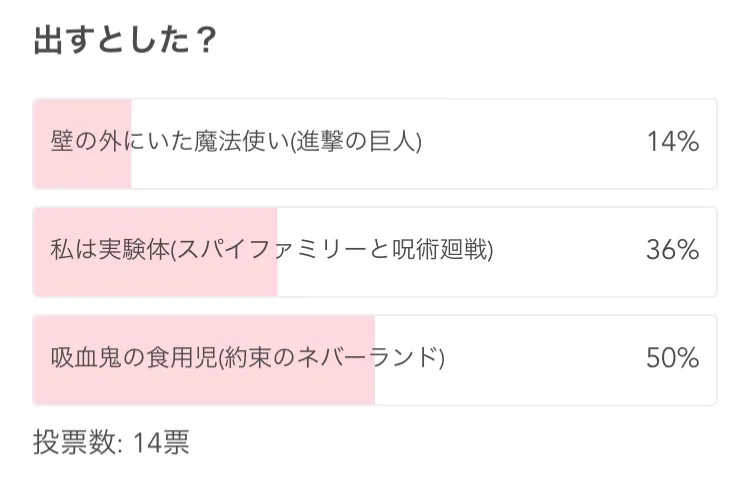This screenshot has width=750, height=486.
Task: Vote for 吸血鬼の食用児 poll option text
Action: 134,358
